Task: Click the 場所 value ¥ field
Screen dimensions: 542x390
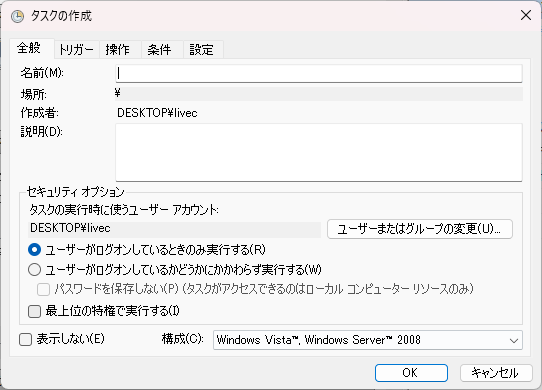Action: (318, 94)
